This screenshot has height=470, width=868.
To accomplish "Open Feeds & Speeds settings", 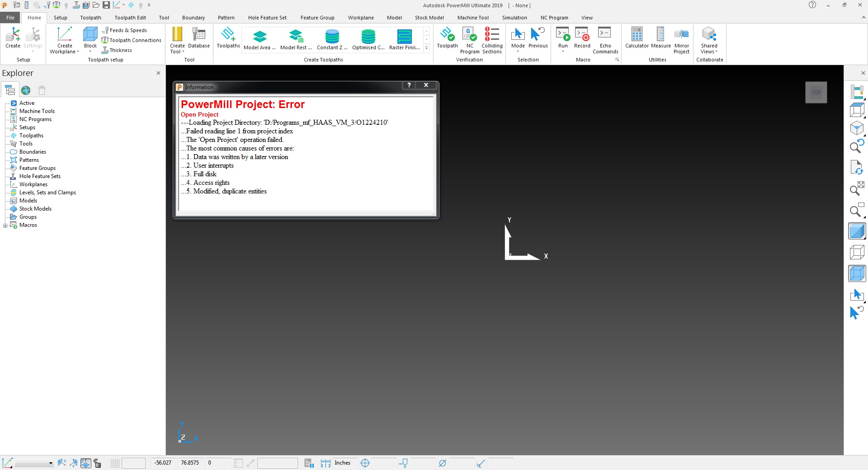I will pyautogui.click(x=125, y=30).
